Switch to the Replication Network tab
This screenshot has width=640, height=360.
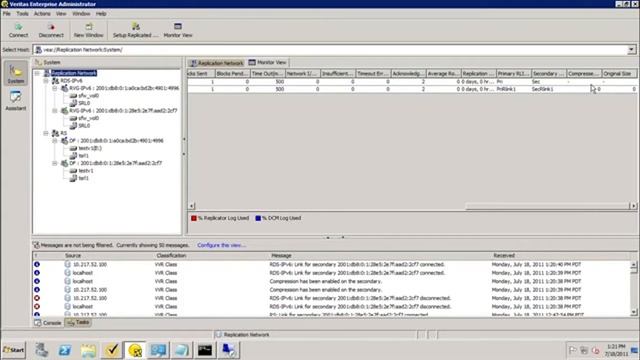tap(216, 63)
